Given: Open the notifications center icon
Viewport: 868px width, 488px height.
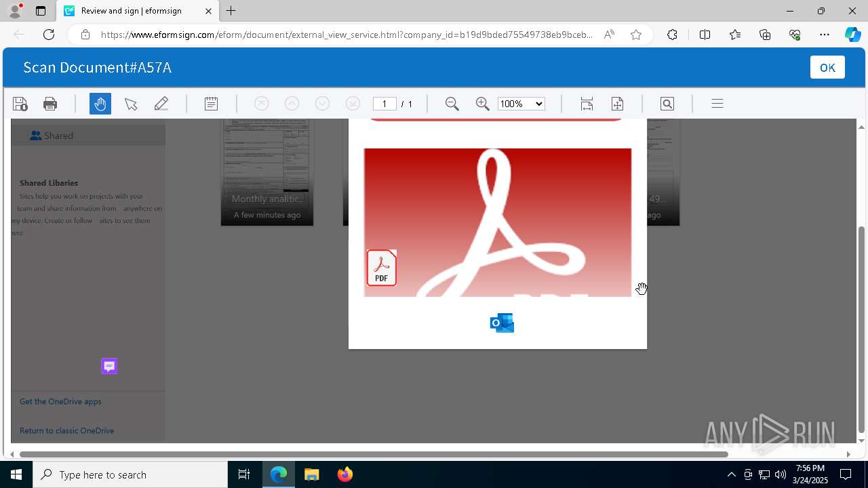Looking at the screenshot, I should pyautogui.click(x=846, y=474).
